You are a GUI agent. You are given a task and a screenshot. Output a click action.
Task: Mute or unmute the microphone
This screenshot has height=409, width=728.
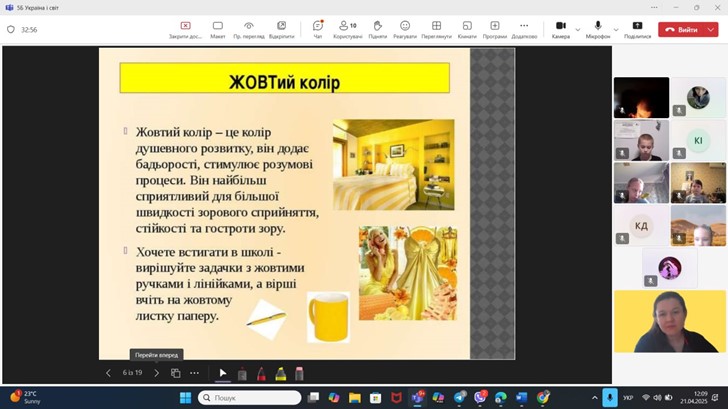coord(598,28)
